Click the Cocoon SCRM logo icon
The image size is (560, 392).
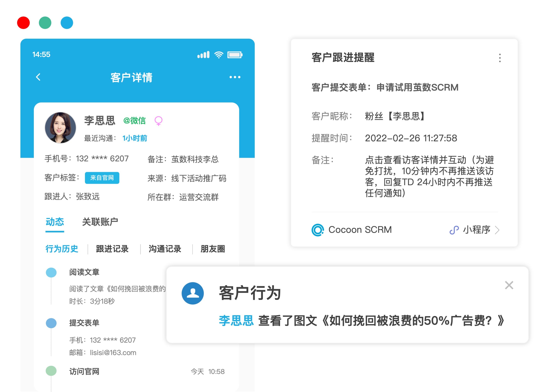pos(318,230)
